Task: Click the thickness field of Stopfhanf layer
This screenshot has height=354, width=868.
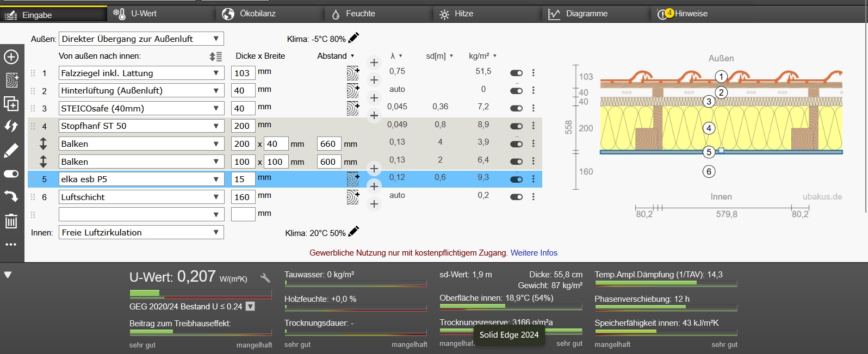Action: [x=243, y=126]
